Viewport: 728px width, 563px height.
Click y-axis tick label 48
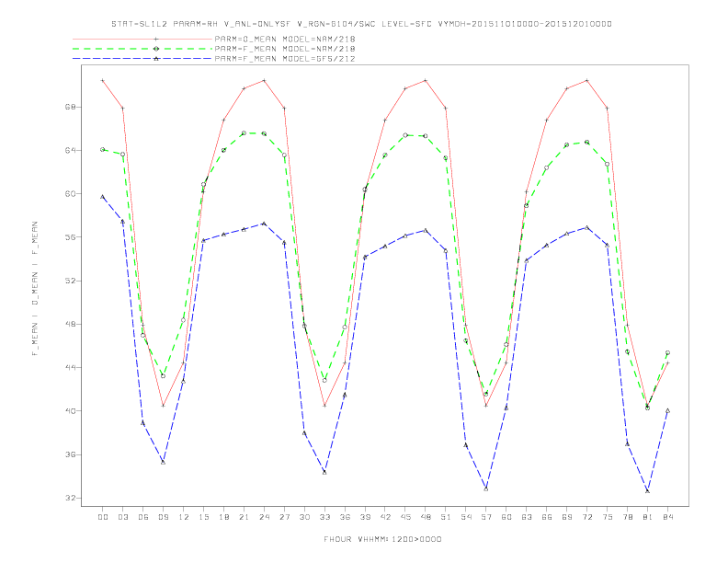(71, 324)
